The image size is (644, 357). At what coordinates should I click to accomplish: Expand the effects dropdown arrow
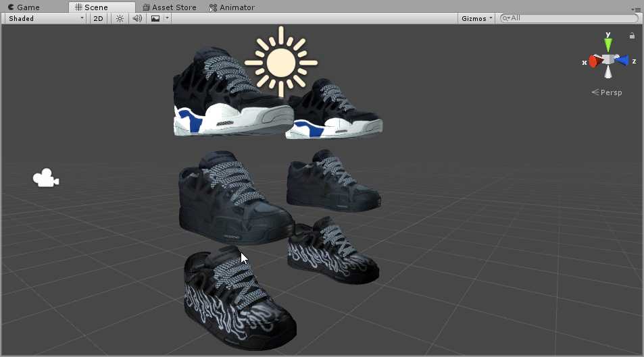[167, 18]
